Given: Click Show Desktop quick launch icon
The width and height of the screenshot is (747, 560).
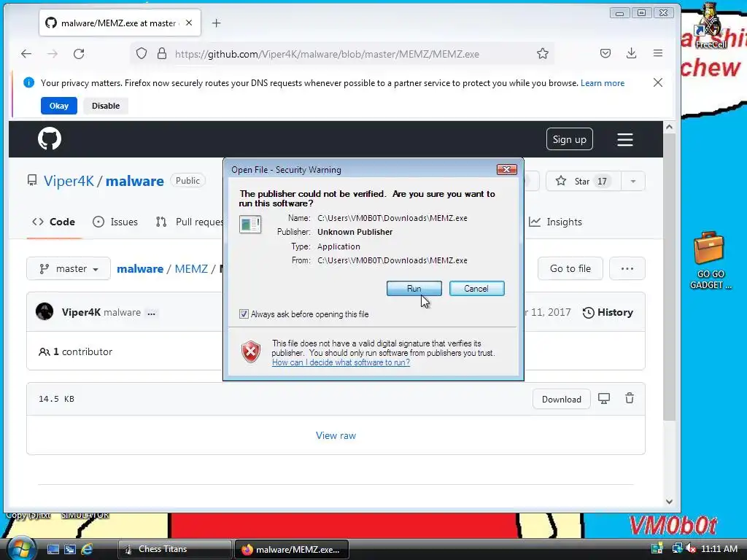Looking at the screenshot, I should pos(53,550).
